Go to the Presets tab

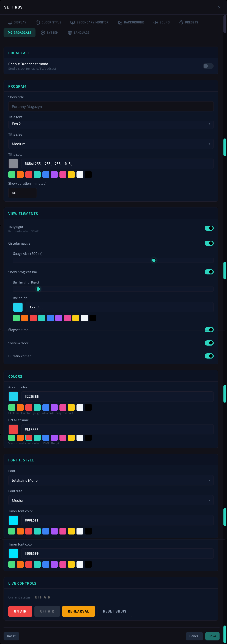pyautogui.click(x=188, y=23)
